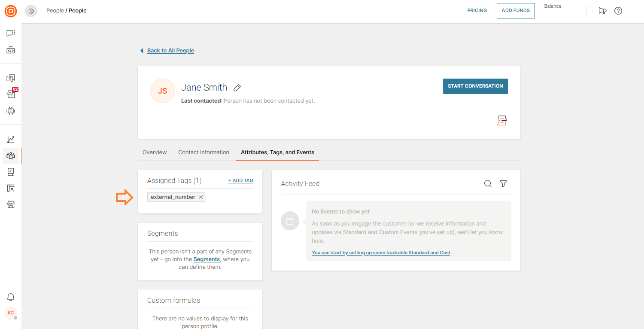Switch to the Contact Information tab
644x329 pixels.
(x=204, y=152)
